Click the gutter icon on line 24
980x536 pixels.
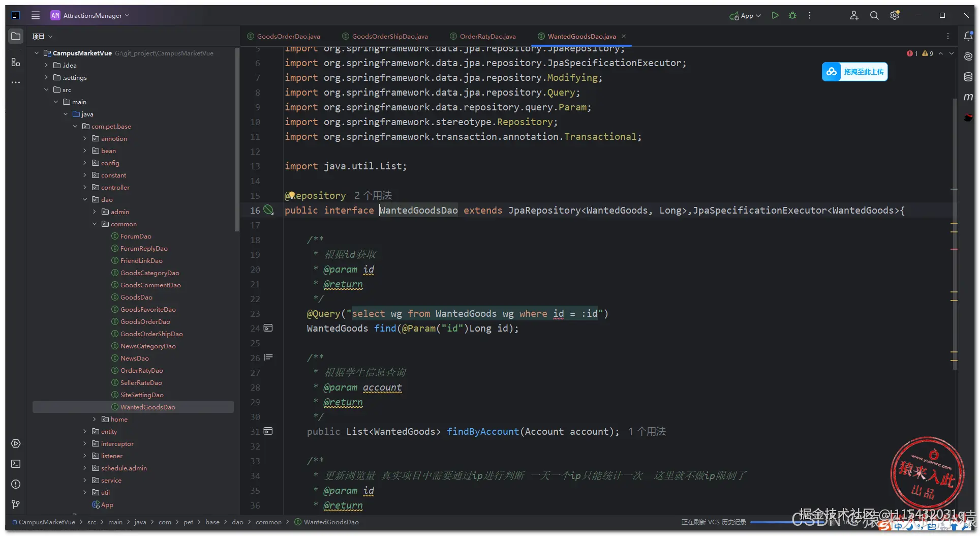(268, 328)
